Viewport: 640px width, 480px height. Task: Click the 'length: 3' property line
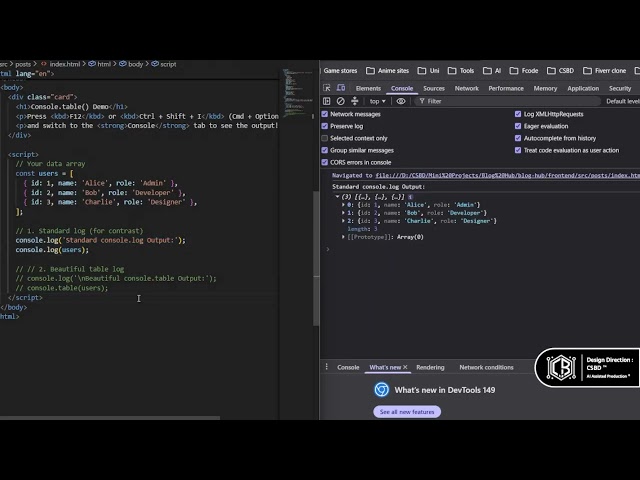[x=362, y=229]
